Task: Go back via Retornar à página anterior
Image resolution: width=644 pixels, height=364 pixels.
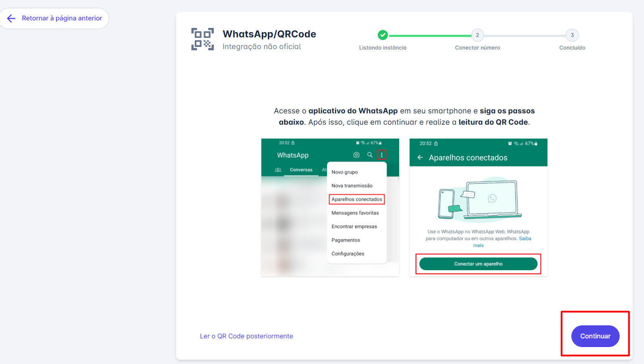Action: [54, 18]
